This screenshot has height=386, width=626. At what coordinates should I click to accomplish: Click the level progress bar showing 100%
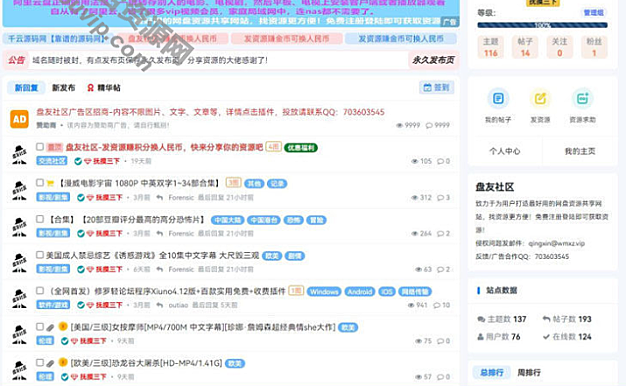tap(542, 25)
